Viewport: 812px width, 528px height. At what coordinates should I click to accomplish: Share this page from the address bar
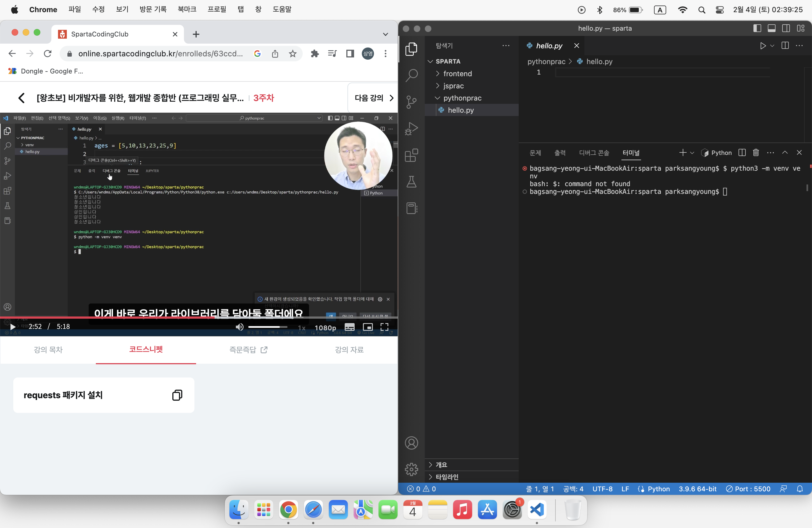click(275, 54)
